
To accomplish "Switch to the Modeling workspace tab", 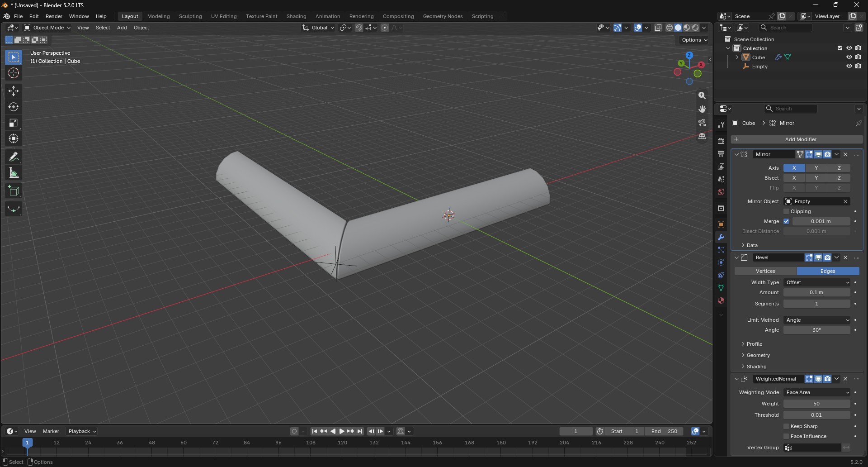I will (158, 16).
